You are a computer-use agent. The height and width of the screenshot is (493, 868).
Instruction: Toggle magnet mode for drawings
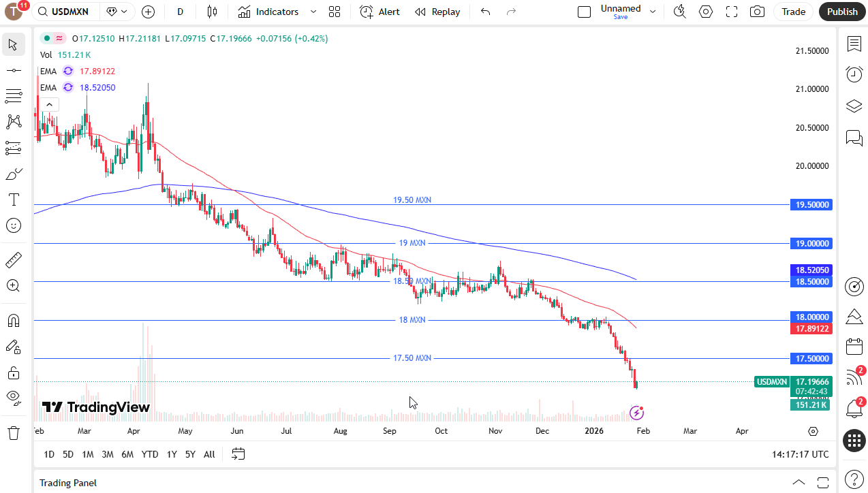(13, 321)
